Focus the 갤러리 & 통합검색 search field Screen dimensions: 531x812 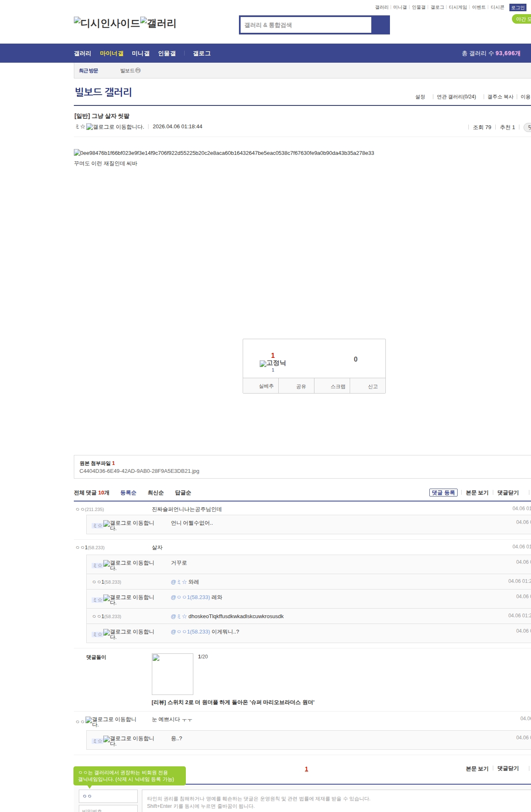click(x=306, y=25)
